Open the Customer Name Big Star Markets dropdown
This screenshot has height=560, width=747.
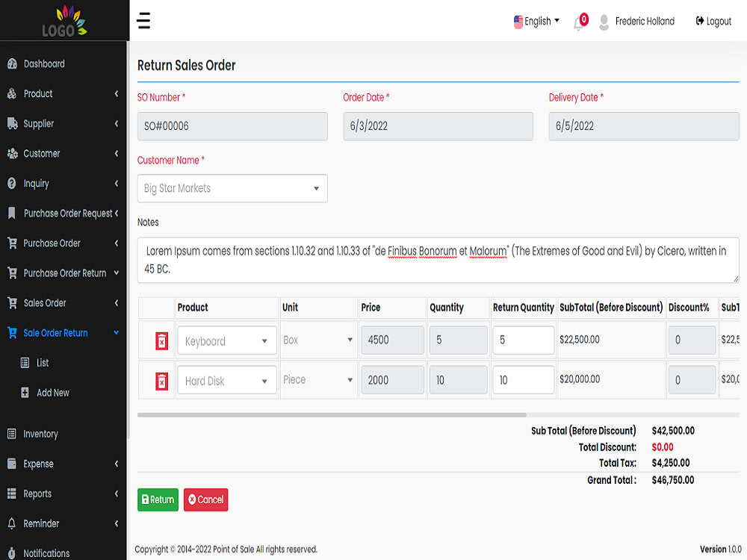[x=232, y=189]
